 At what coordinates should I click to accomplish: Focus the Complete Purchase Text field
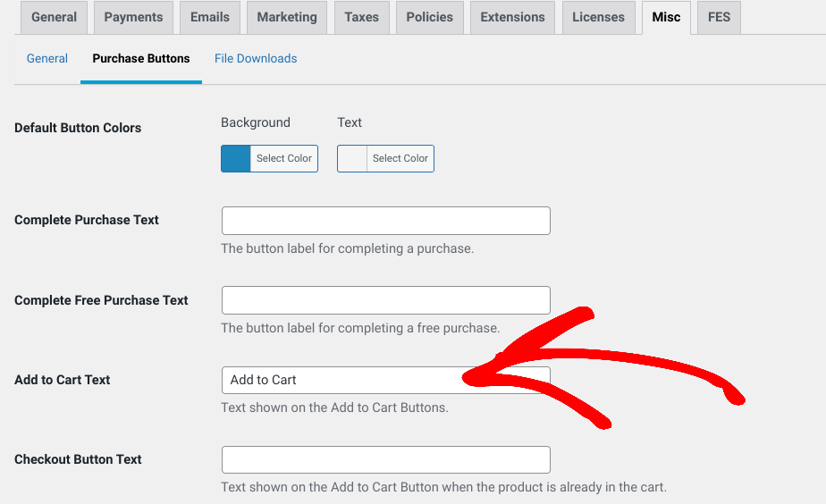click(x=385, y=221)
